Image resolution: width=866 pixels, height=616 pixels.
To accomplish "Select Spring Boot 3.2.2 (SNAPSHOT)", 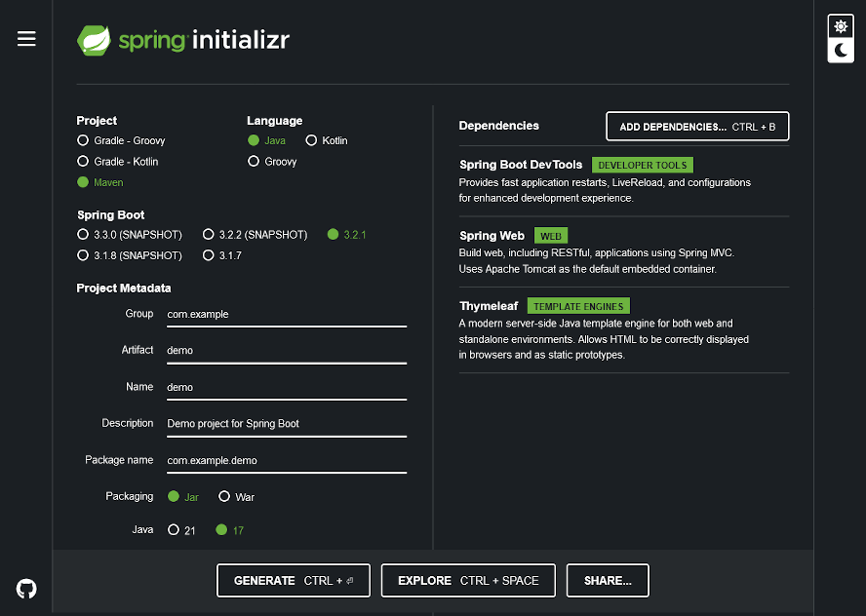I will click(255, 235).
